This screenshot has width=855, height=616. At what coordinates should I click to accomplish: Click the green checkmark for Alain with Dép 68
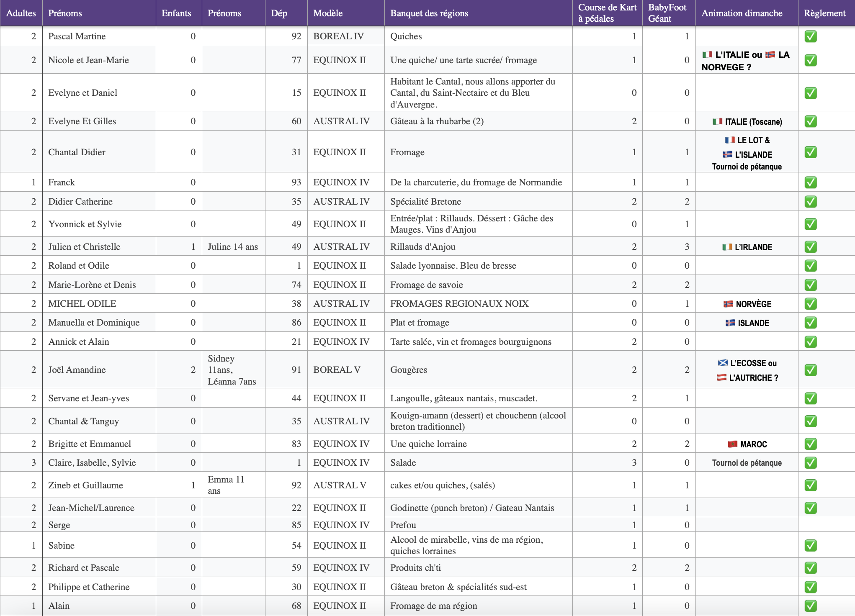click(811, 606)
